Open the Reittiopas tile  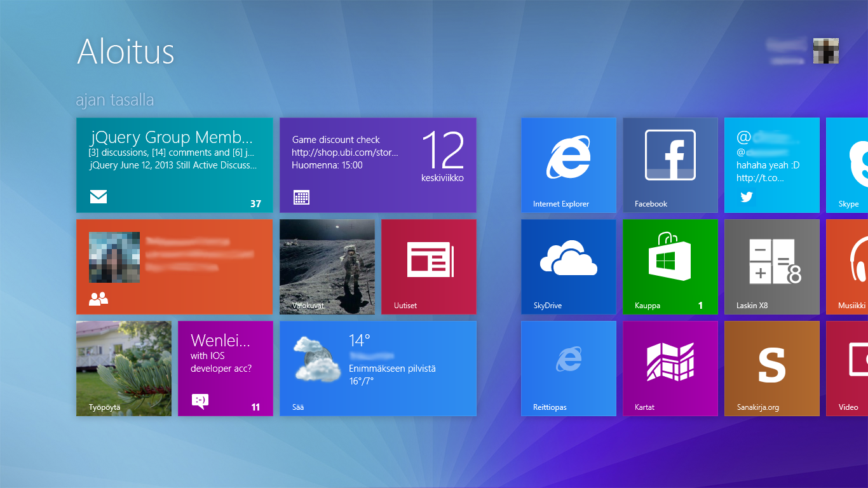click(x=569, y=369)
